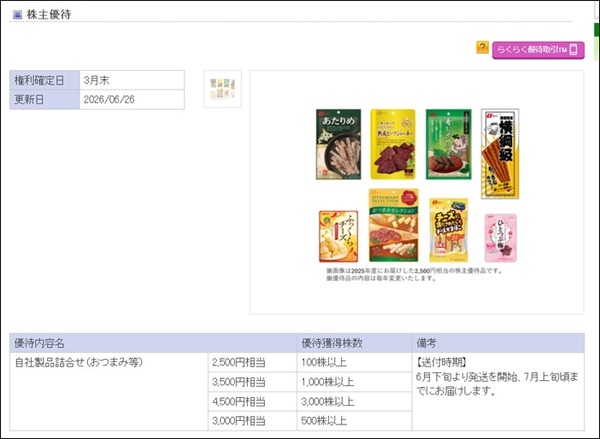
Task: Click the 2,500円相当 table cell
Action: (x=253, y=362)
